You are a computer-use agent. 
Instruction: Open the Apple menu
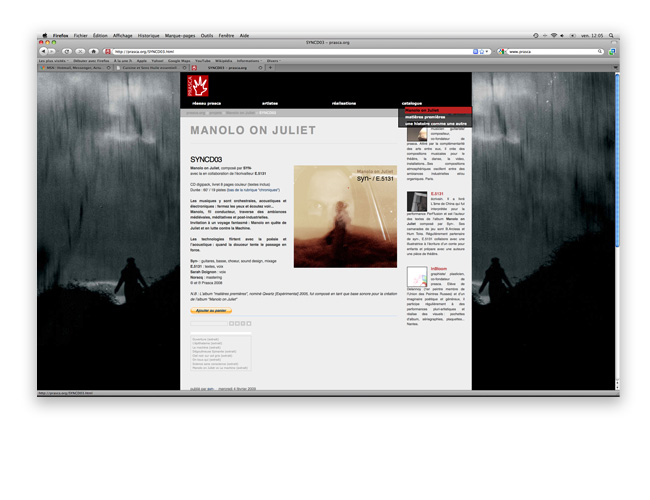click(45, 36)
